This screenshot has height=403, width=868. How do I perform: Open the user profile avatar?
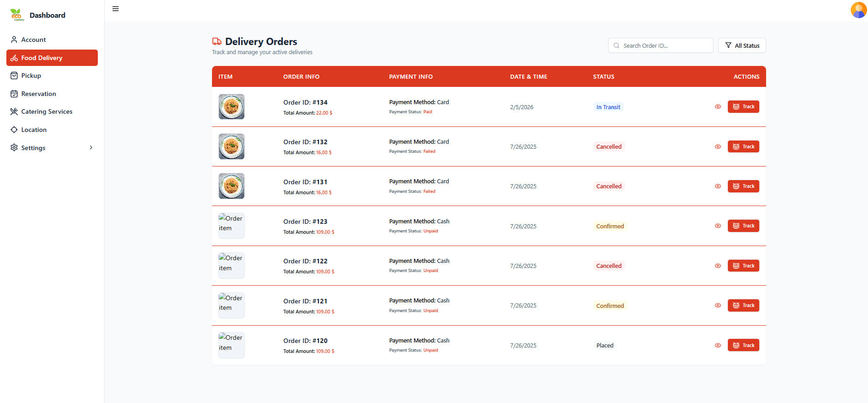[858, 10]
